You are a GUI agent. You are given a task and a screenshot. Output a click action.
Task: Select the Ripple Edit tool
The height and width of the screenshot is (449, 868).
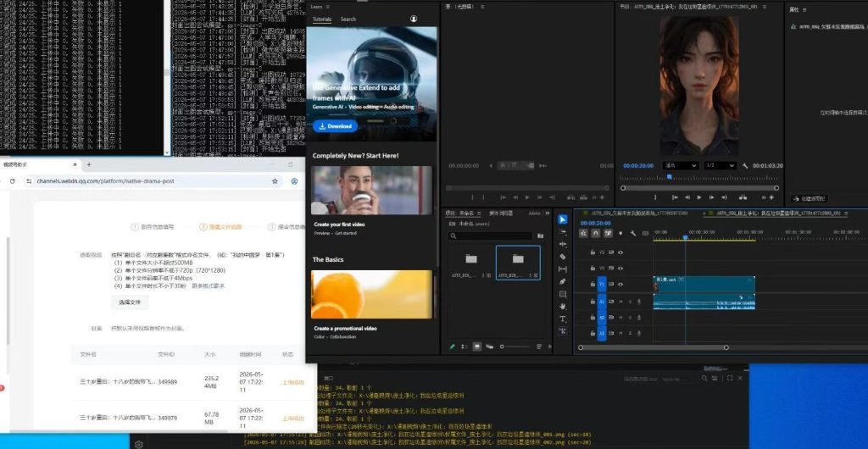coord(563,244)
